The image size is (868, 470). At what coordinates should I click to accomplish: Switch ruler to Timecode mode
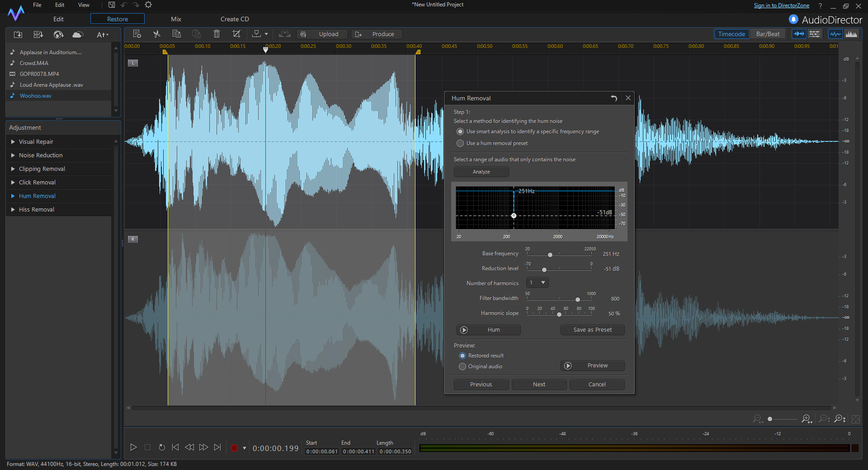[731, 34]
